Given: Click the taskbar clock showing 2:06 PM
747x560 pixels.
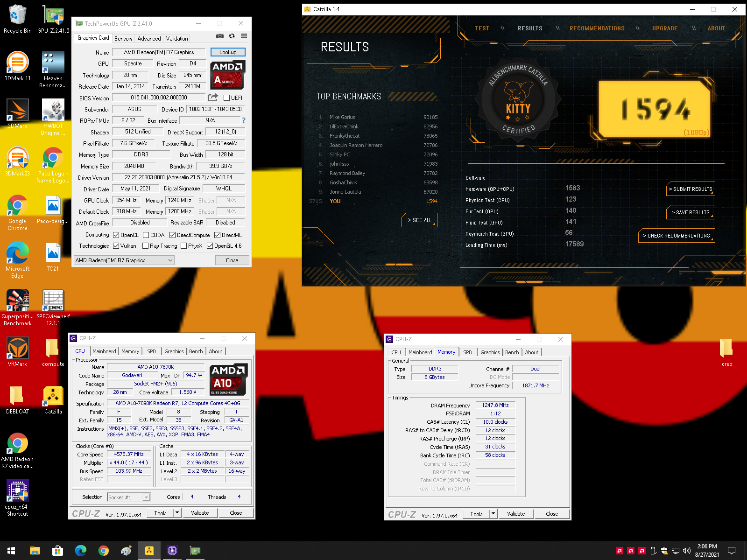Looking at the screenshot, I should (707, 551).
